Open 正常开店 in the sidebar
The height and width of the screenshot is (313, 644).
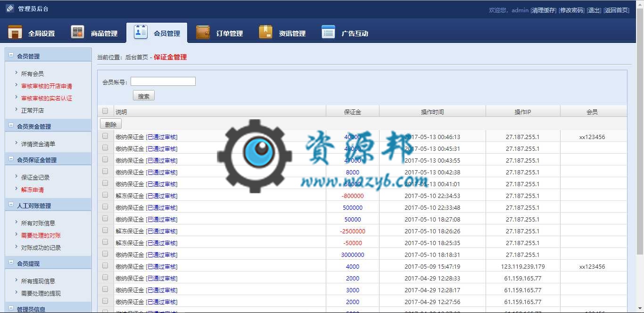[33, 110]
